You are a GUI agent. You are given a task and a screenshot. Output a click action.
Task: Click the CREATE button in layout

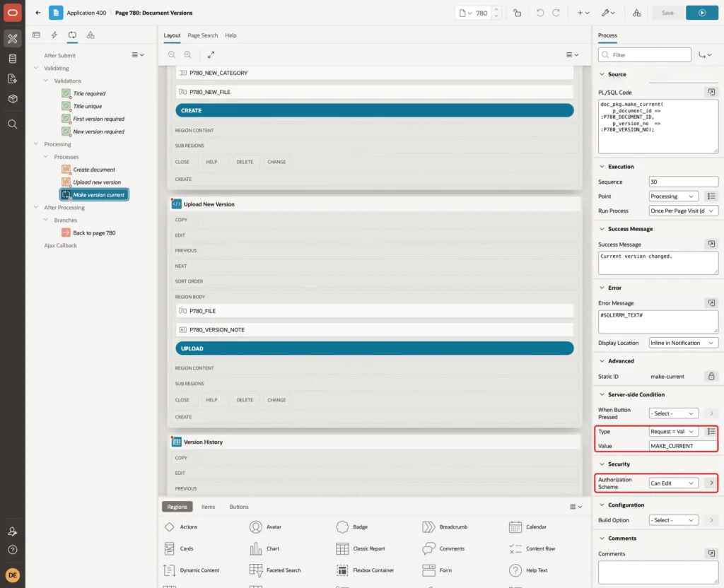point(375,110)
